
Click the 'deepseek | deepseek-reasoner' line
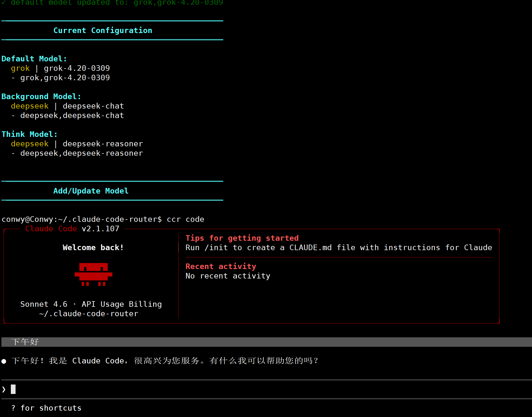tap(77, 144)
